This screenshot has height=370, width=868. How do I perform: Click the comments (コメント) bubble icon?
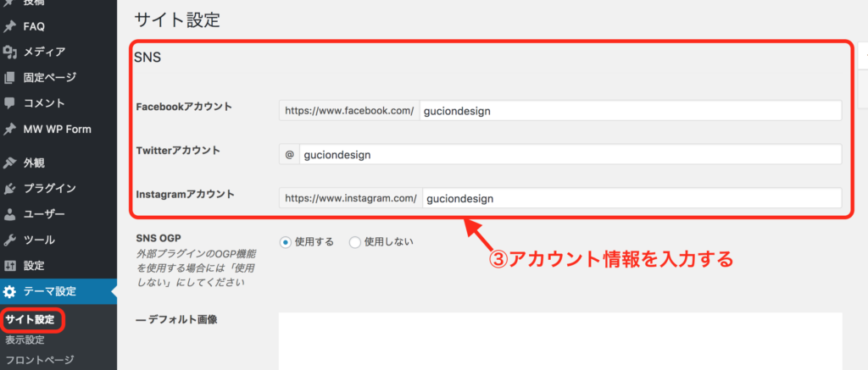point(9,103)
